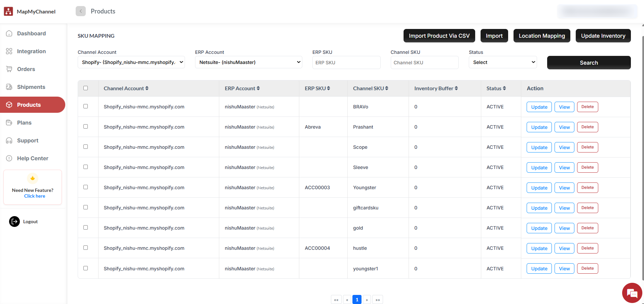Tick the select-all checkbox in table header

pyautogui.click(x=86, y=88)
